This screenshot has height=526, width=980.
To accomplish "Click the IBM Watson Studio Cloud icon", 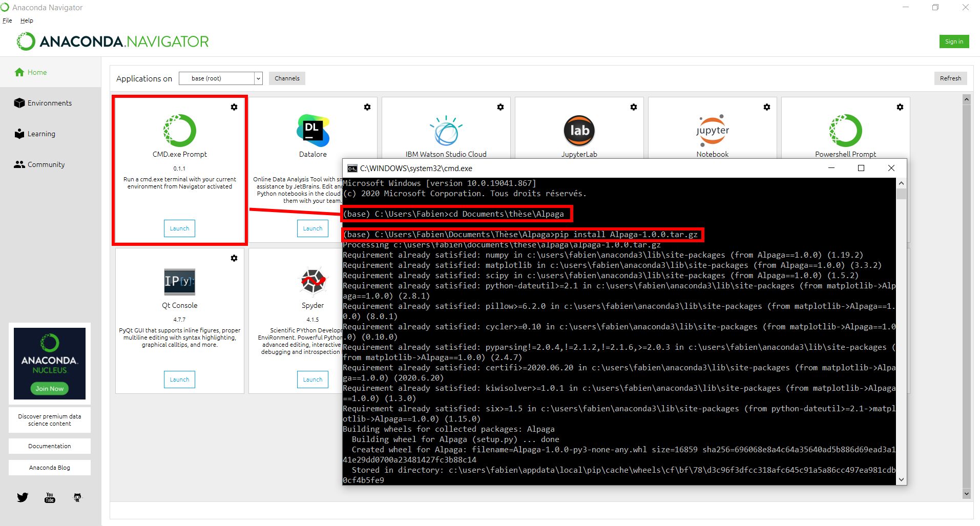I will [x=446, y=131].
